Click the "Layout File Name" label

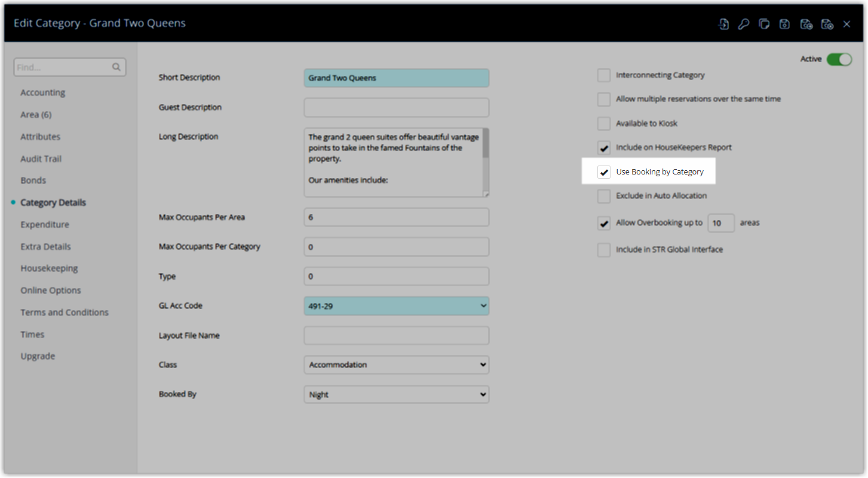point(189,336)
